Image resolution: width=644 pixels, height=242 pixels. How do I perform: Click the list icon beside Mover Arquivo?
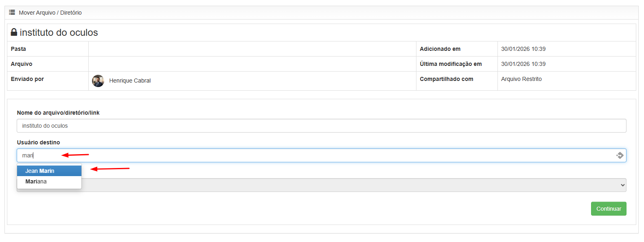(x=12, y=13)
